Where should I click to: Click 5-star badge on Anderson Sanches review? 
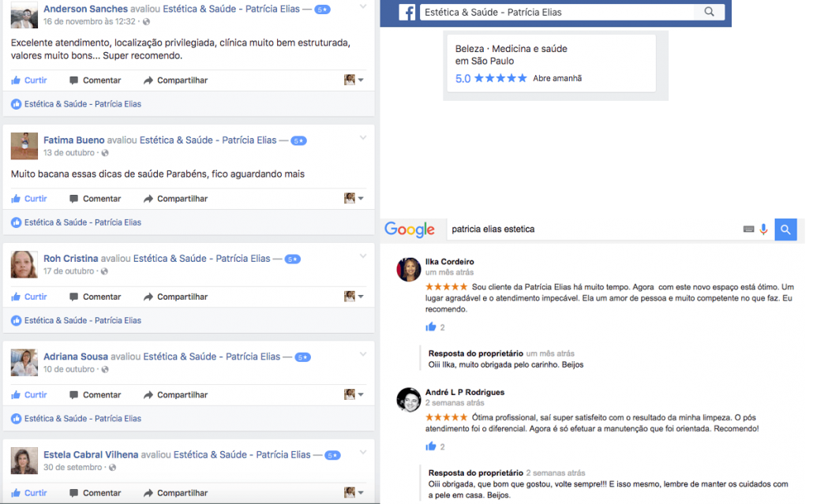[x=323, y=9]
